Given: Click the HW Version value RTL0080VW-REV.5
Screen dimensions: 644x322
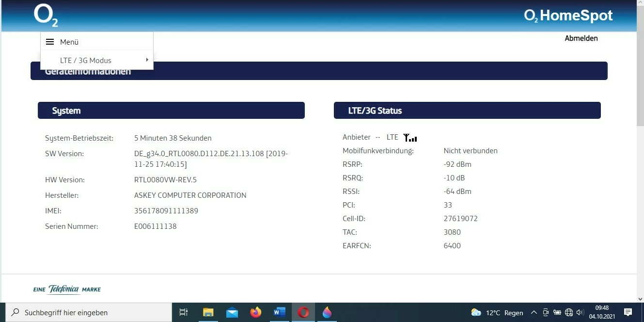Looking at the screenshot, I should click(x=165, y=180).
